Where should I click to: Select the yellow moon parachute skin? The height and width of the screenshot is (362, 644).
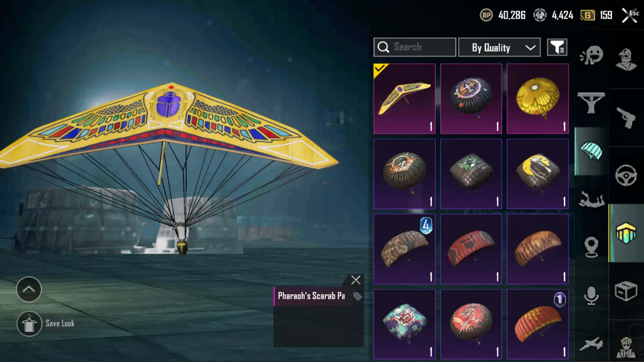pos(538,174)
